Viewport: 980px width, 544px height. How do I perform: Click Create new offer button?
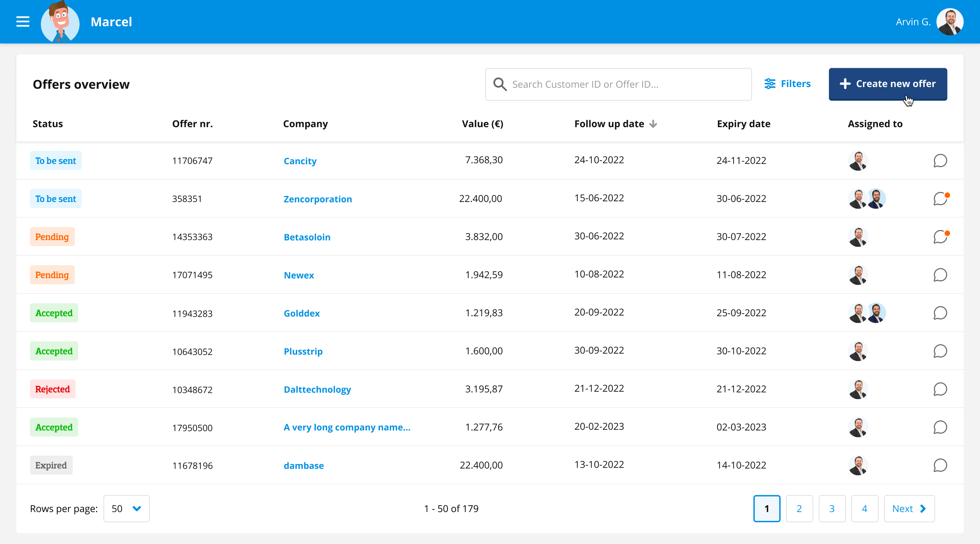tap(888, 84)
